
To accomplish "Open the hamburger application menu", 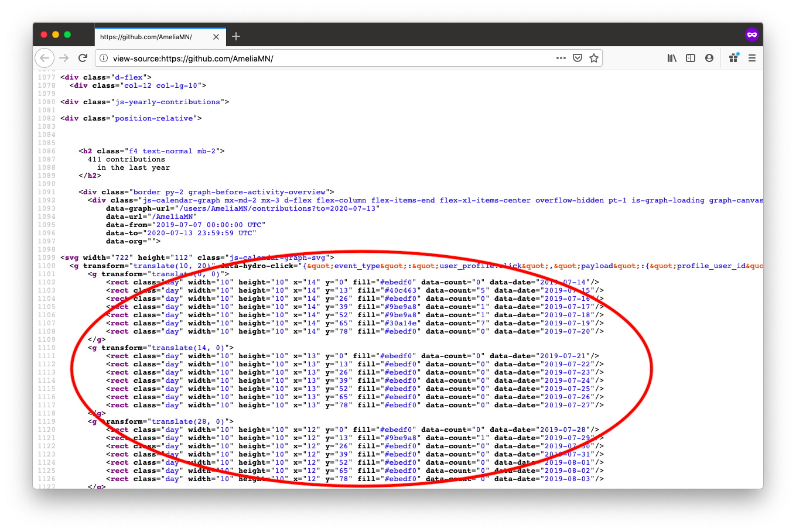I will (x=752, y=58).
